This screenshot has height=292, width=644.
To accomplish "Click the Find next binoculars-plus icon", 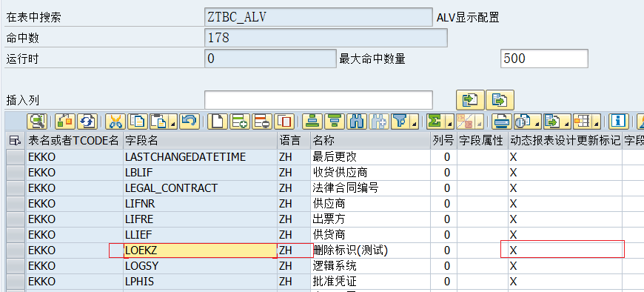I will (x=378, y=122).
